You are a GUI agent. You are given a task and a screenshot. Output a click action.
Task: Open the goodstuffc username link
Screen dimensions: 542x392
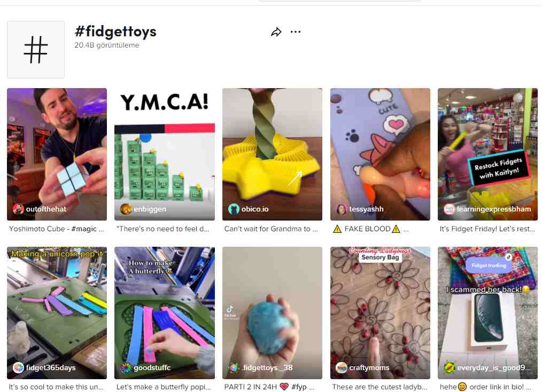click(152, 367)
